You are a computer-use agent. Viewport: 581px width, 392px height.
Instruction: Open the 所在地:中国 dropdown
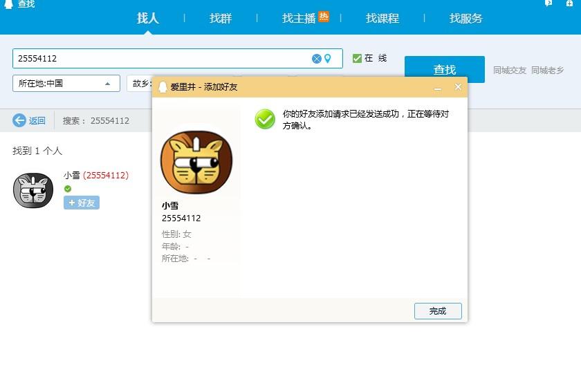66,84
